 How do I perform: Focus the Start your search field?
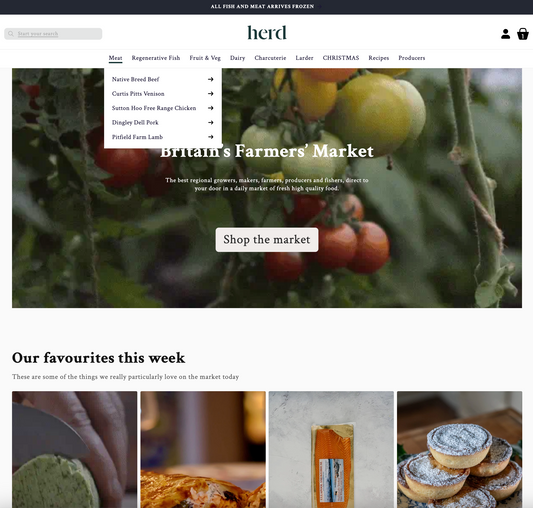[53, 34]
